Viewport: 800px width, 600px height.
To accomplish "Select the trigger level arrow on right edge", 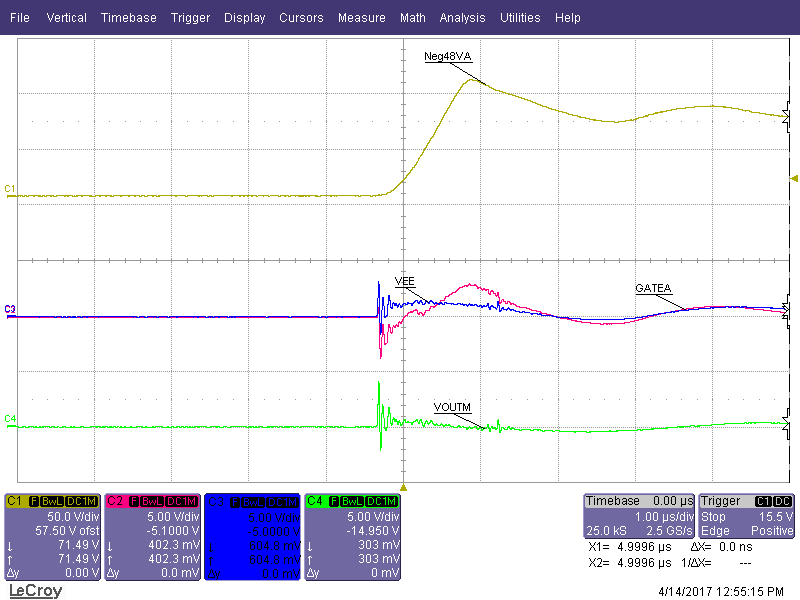I will pos(793,178).
